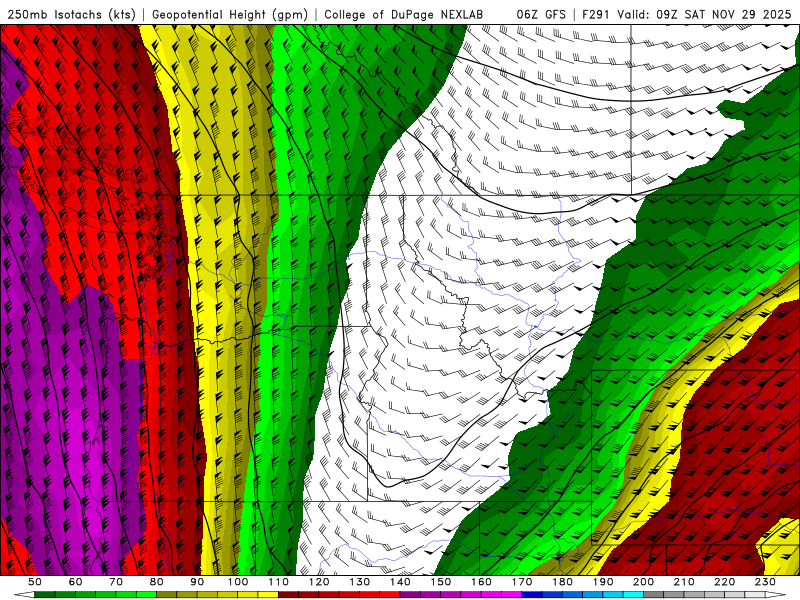This screenshot has height=600, width=800.
Task: Pick the bright yellow swatch below 110
Action: pos(268,595)
